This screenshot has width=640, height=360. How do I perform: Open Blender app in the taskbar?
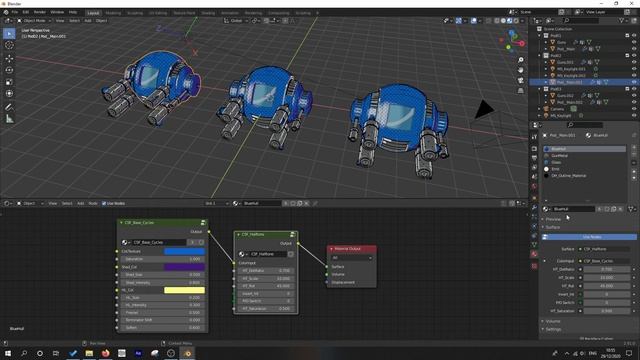tap(187, 353)
